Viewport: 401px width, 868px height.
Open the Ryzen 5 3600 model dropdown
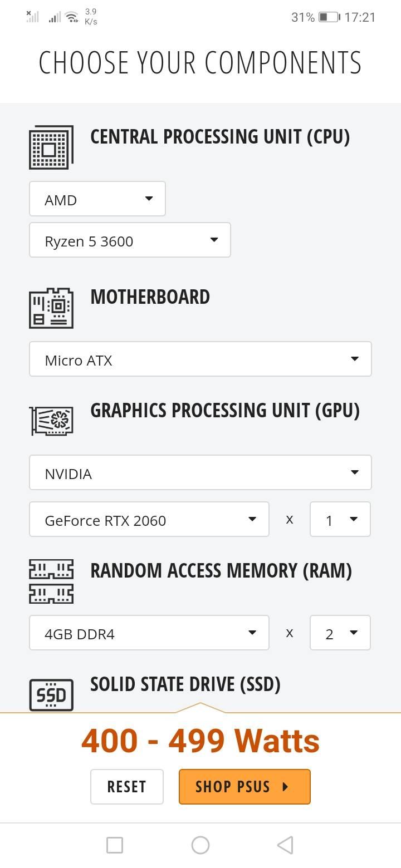130,240
